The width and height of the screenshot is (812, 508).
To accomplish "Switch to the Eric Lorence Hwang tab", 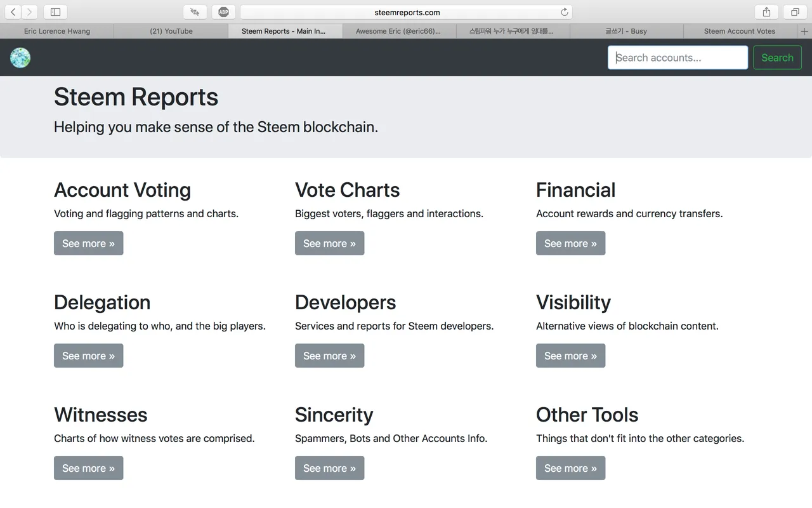I will pyautogui.click(x=57, y=31).
